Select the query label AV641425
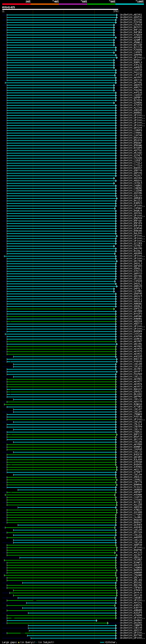 click(8, 8)
